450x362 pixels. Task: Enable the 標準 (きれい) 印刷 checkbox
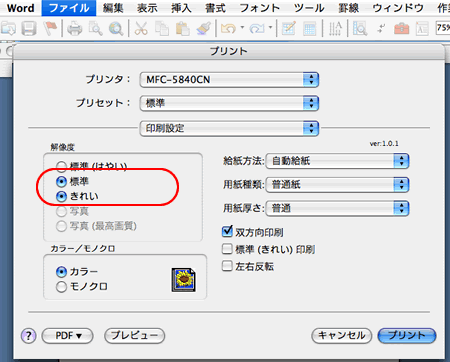[x=227, y=249]
